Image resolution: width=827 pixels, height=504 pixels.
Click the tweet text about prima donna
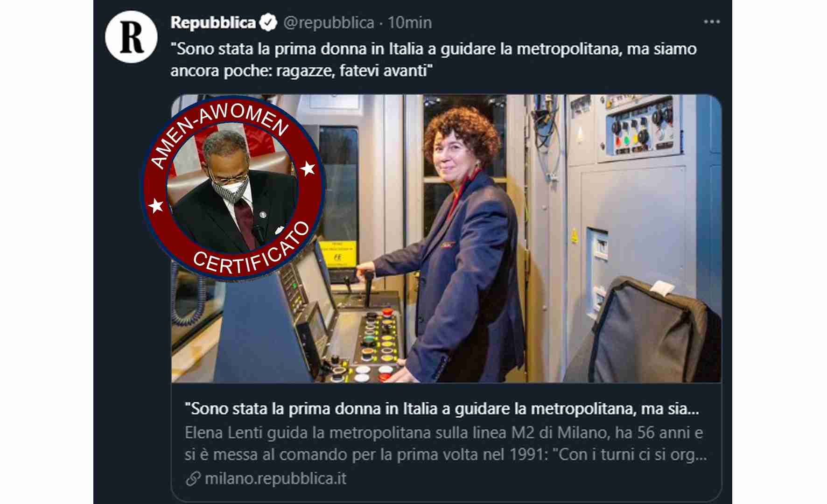(x=434, y=59)
